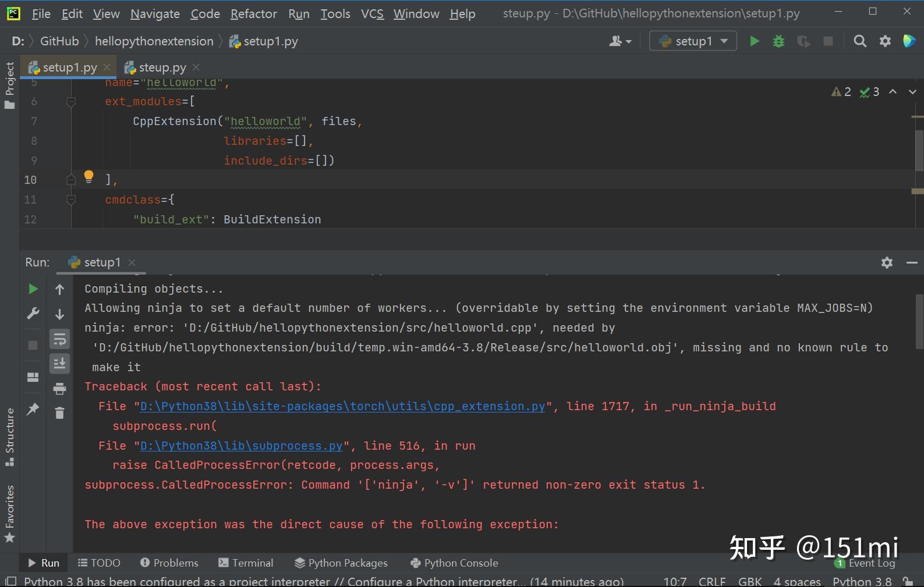Run setup1 with the green play button
924x587 pixels.
(x=755, y=41)
